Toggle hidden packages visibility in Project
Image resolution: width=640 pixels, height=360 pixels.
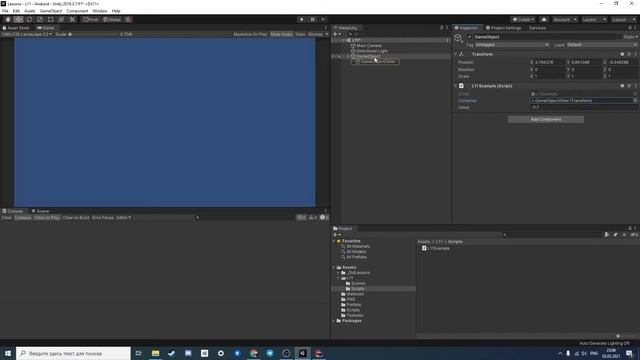(634, 235)
